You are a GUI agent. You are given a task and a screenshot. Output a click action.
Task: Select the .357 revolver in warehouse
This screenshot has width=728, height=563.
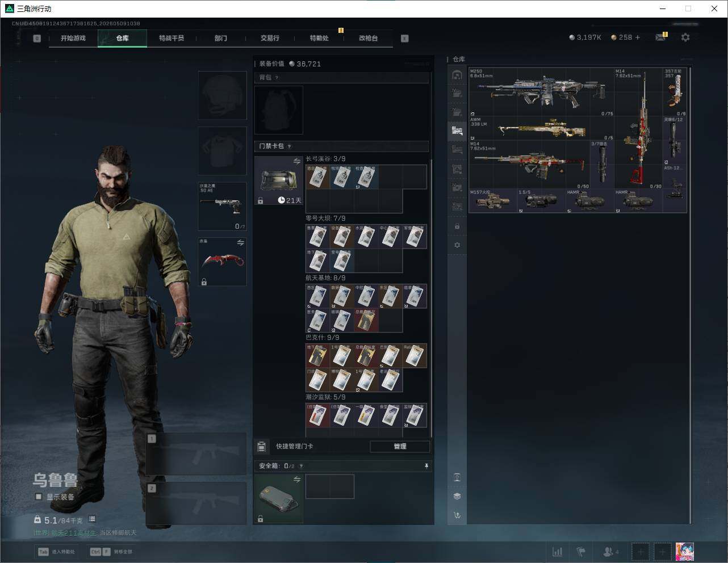pyautogui.click(x=675, y=92)
